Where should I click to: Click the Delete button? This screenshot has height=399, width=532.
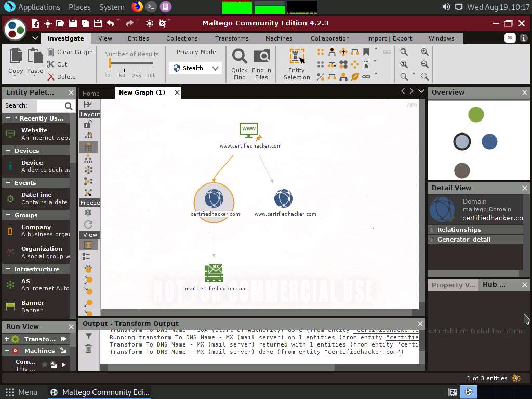click(x=61, y=77)
